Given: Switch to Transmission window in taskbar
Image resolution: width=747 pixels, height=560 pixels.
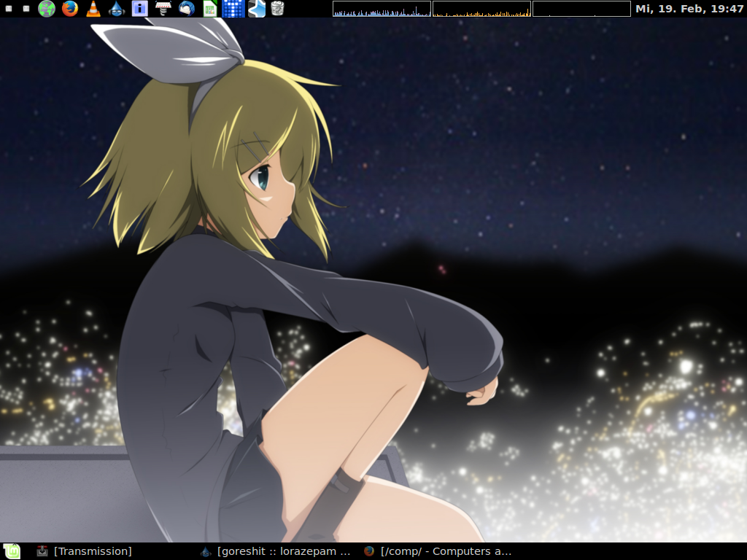Looking at the screenshot, I should (85, 551).
